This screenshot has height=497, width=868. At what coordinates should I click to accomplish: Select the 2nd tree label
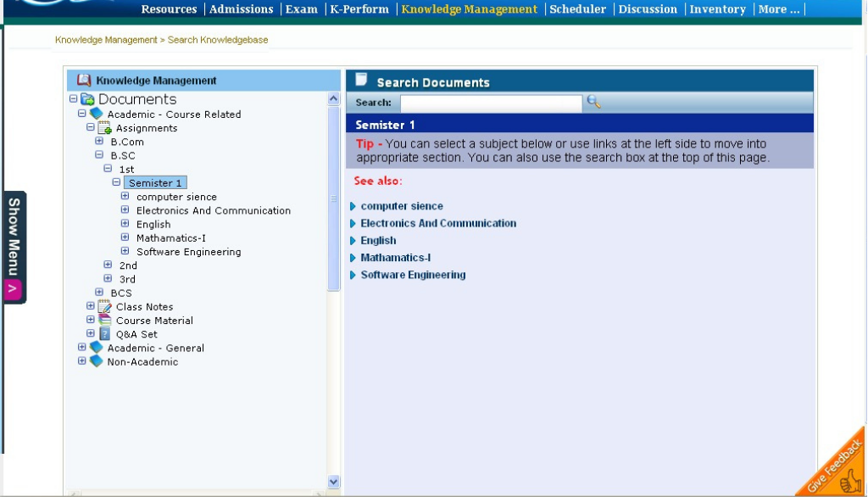tap(128, 265)
